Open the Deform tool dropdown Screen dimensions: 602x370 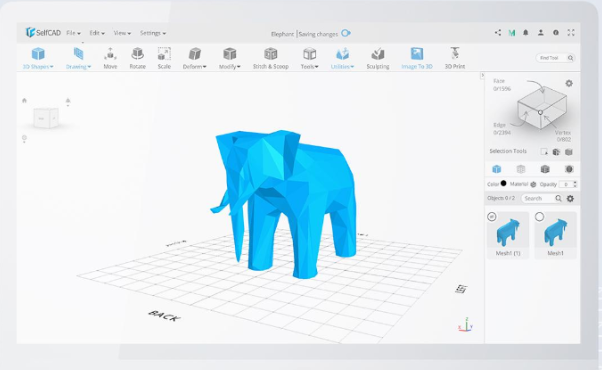point(194,58)
